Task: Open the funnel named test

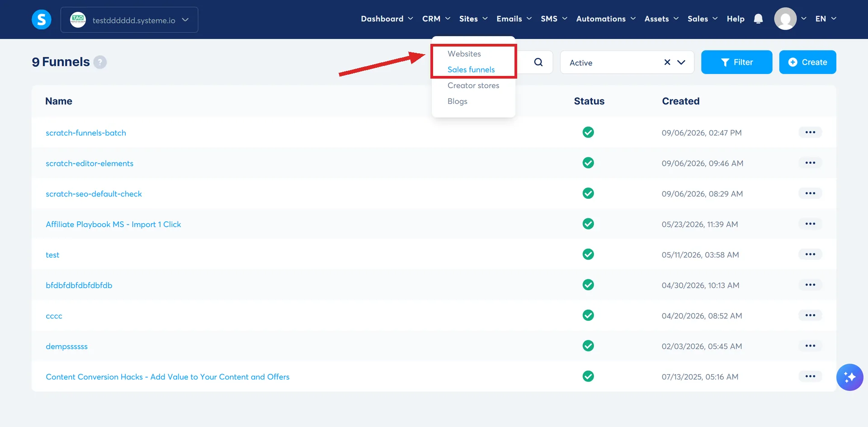Action: click(52, 255)
